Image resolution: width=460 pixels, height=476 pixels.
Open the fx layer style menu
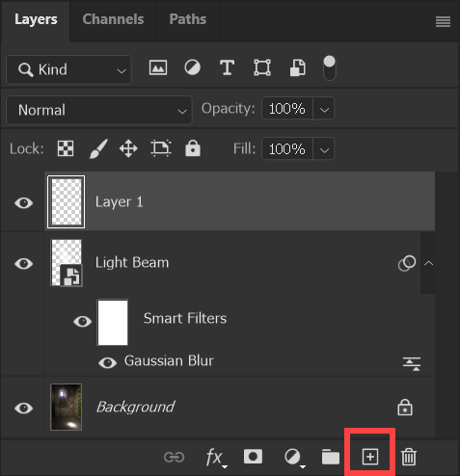click(216, 457)
